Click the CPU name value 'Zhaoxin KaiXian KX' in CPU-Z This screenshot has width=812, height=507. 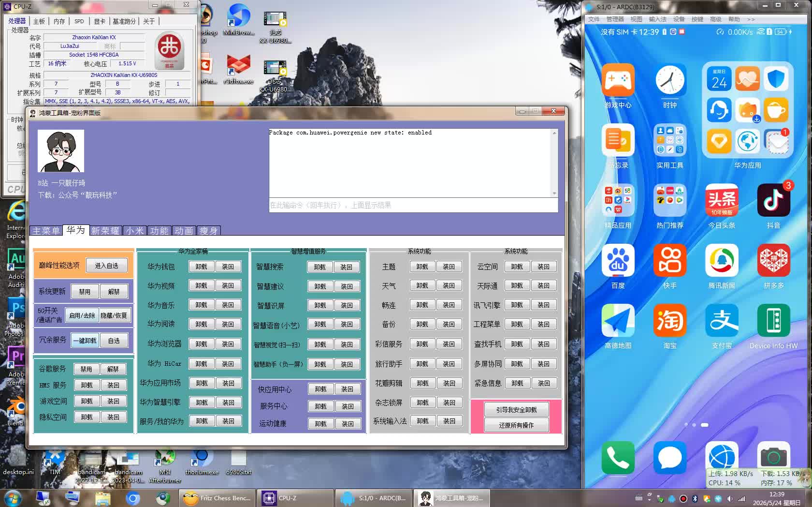pos(94,37)
